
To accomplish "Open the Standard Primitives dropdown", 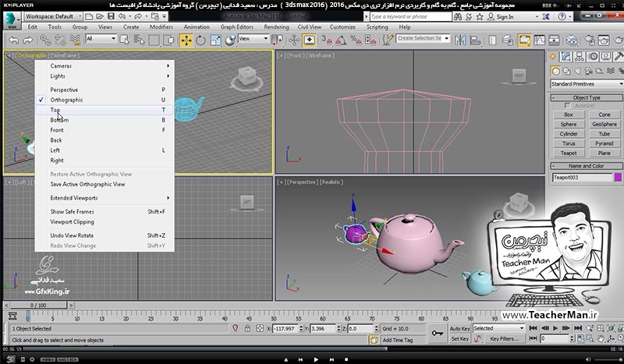I will coord(587,84).
